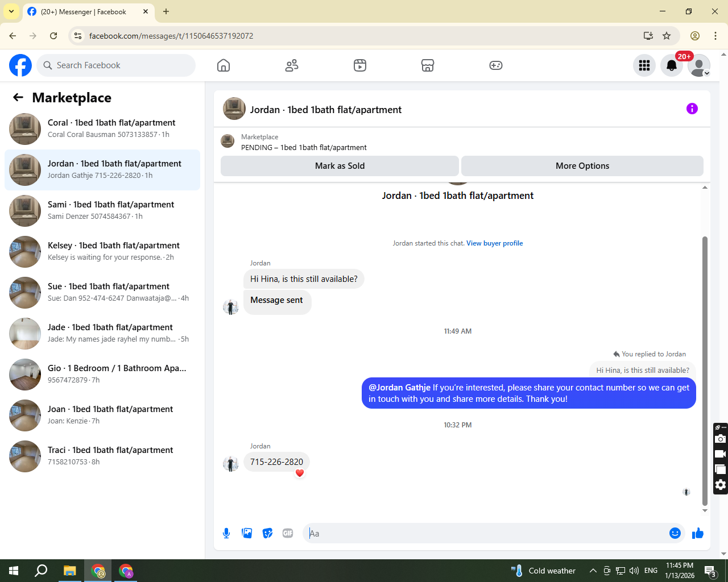This screenshot has height=582, width=728.
Task: Open Sue 1bed 1bath chat
Action: pyautogui.click(x=102, y=293)
